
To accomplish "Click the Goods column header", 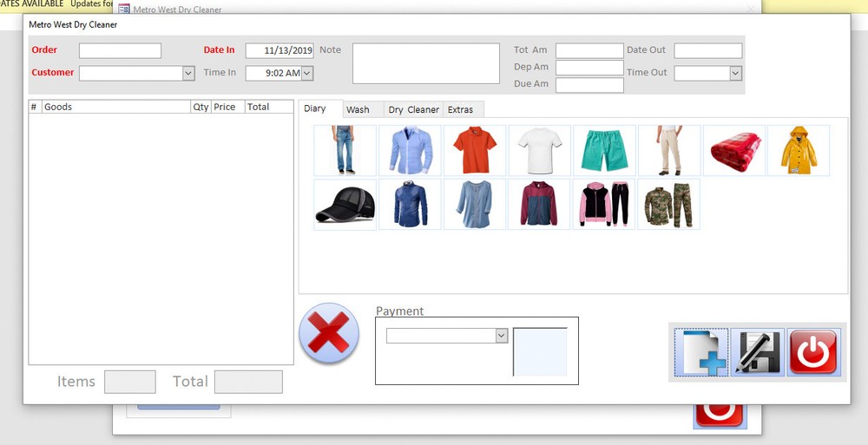I will tap(116, 107).
